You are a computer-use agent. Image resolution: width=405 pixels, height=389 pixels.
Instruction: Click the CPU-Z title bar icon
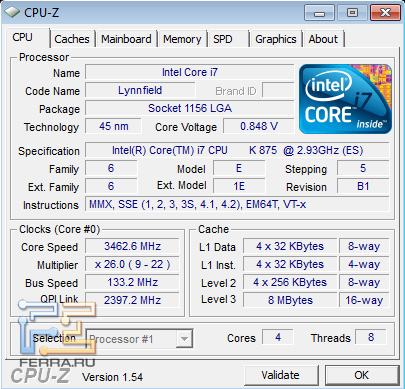(12, 12)
